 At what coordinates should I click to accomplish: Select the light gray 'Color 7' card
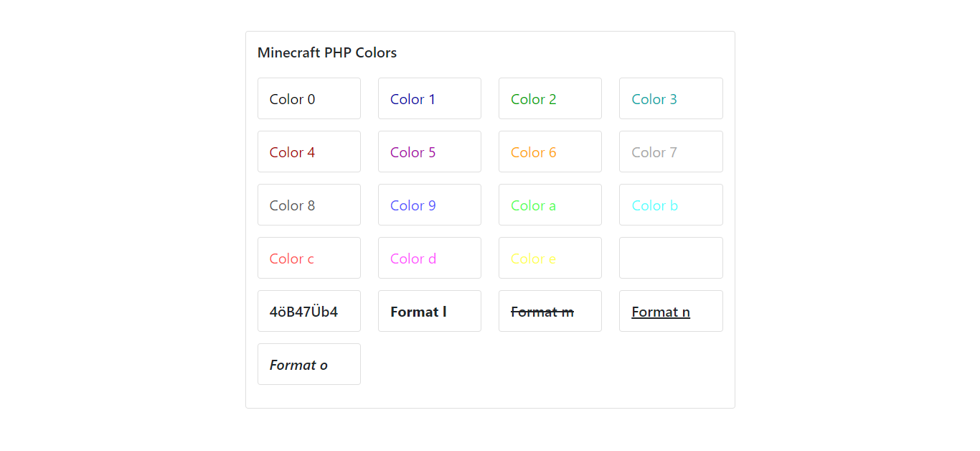(671, 152)
